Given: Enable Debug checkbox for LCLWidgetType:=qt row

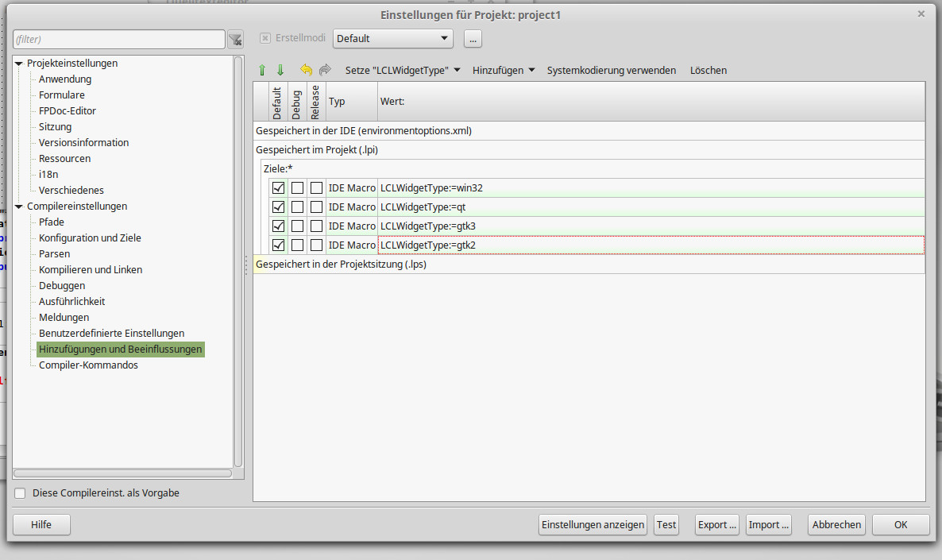Looking at the screenshot, I should pos(297,207).
